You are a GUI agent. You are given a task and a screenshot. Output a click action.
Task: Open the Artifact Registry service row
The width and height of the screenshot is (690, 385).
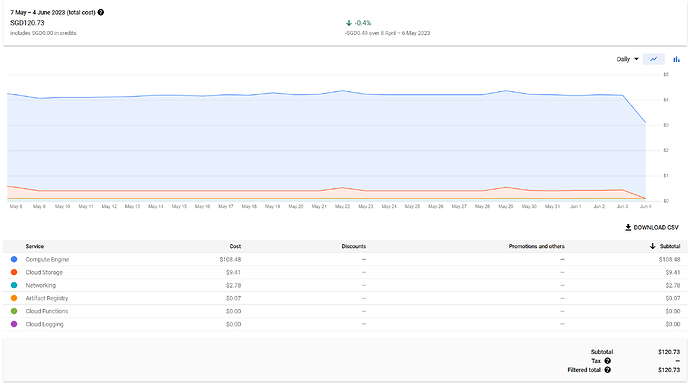345,298
